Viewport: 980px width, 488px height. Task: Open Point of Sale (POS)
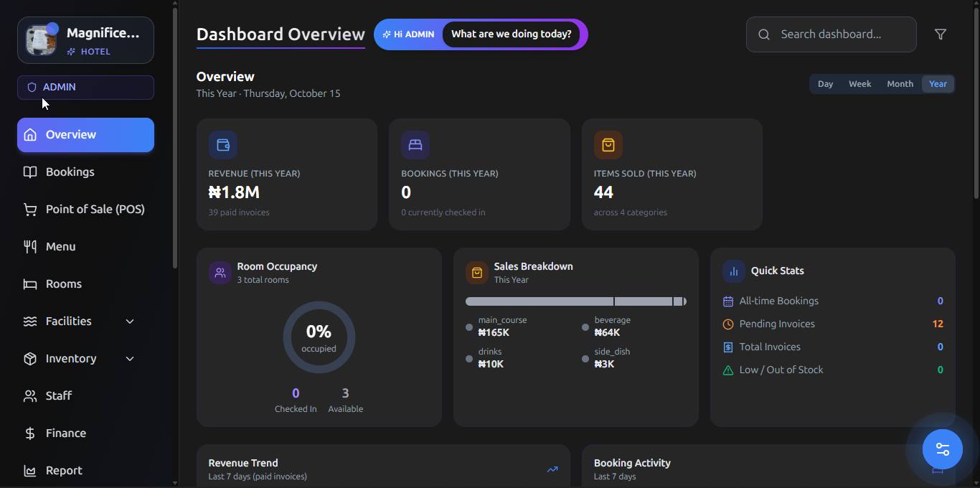pos(85,210)
